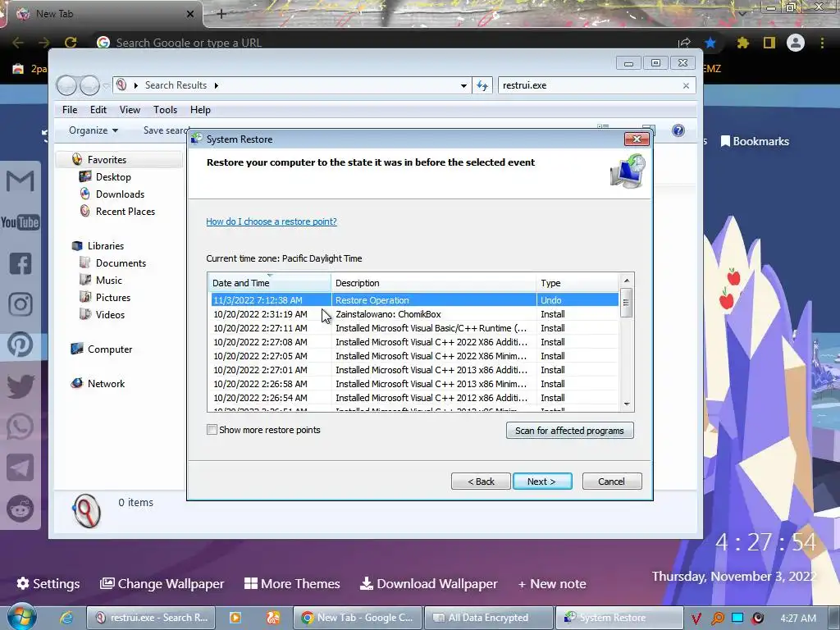The image size is (840, 630).
Task: Select the 10/20/2022 2:27:01 AM restore point
Action: coord(414,370)
